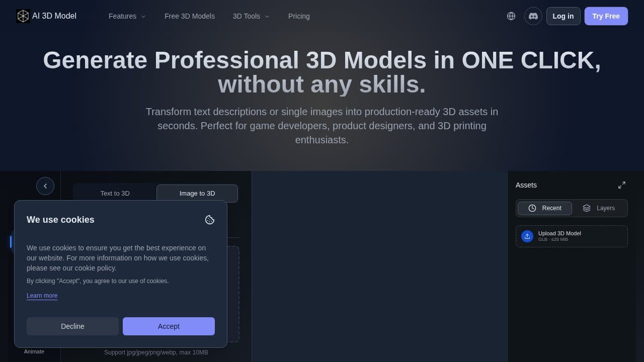Click the Upload 3D Model card

tap(572, 236)
